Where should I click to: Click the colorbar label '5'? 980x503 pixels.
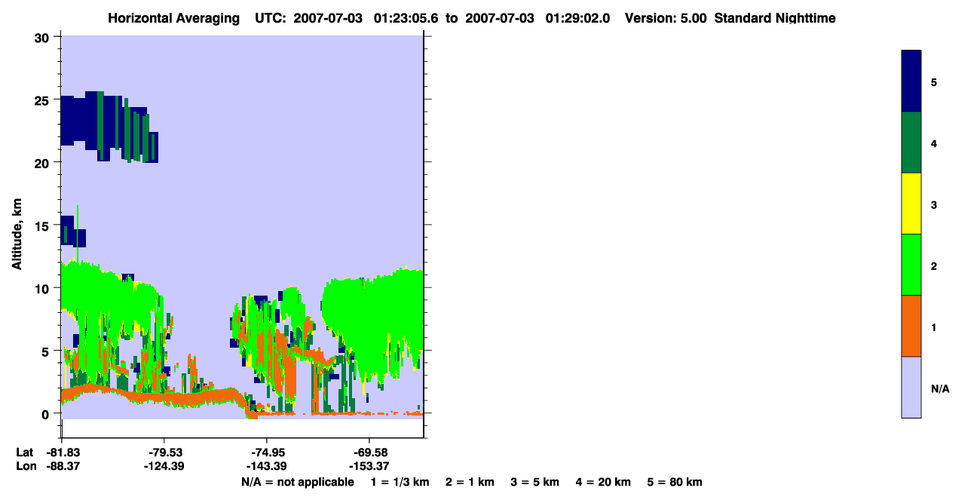[934, 82]
